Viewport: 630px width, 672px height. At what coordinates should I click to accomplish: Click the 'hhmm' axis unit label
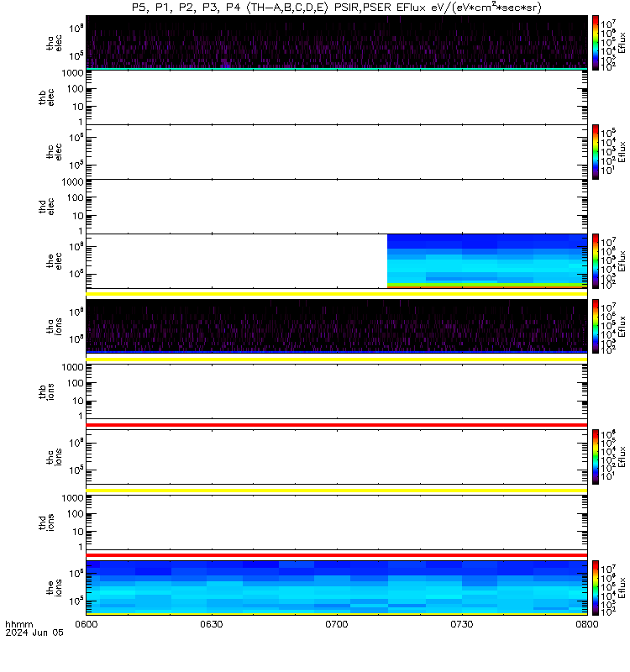point(18,624)
